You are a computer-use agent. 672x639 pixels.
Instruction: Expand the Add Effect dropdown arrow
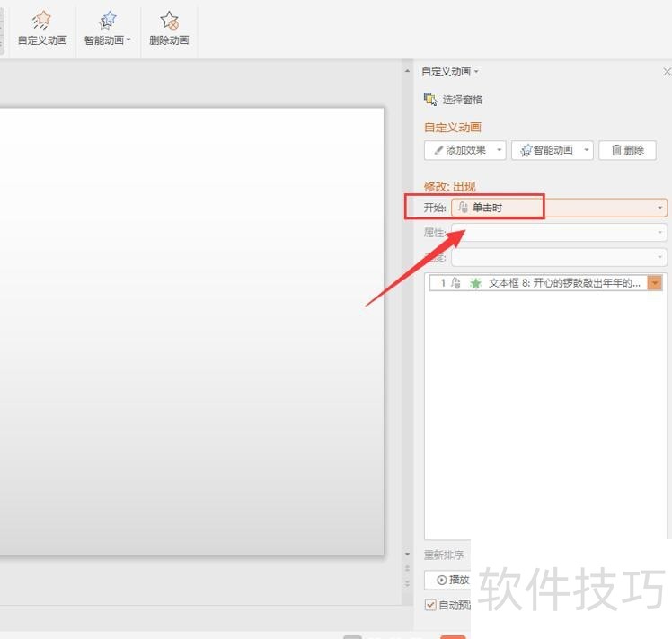pos(500,150)
